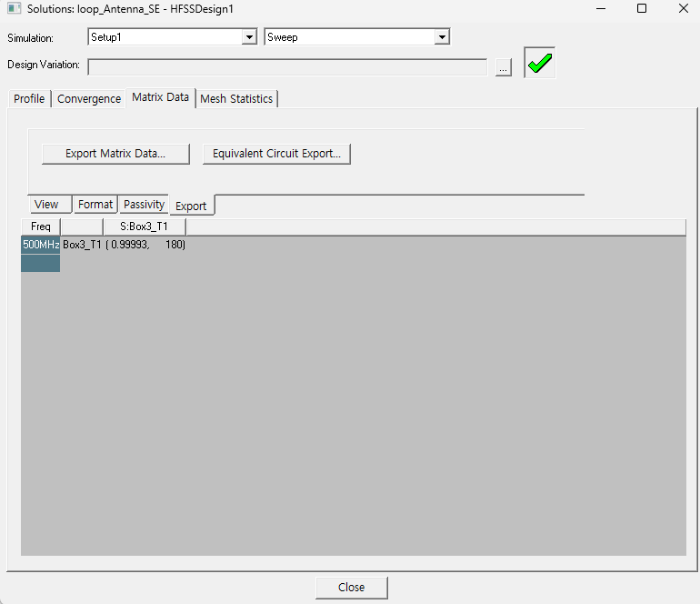Go to the Mesh Statistics tab
The height and width of the screenshot is (604, 700).
[x=236, y=98]
